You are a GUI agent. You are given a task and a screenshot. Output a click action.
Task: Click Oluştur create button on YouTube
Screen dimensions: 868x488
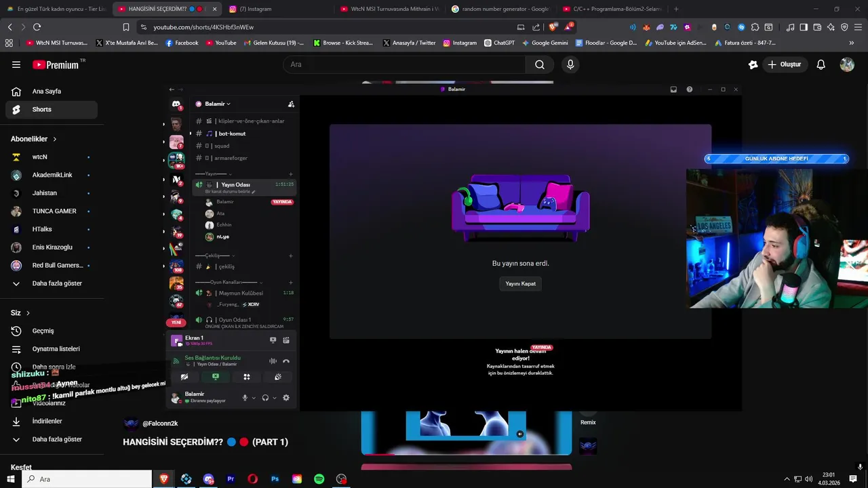click(x=784, y=64)
